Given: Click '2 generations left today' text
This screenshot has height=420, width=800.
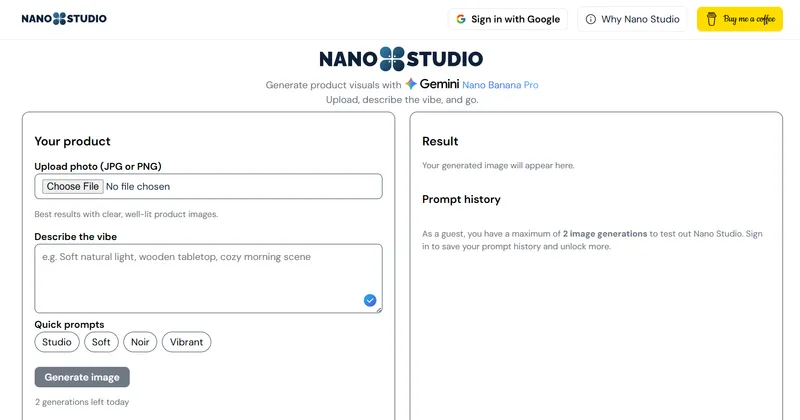Looking at the screenshot, I should coord(82,402).
